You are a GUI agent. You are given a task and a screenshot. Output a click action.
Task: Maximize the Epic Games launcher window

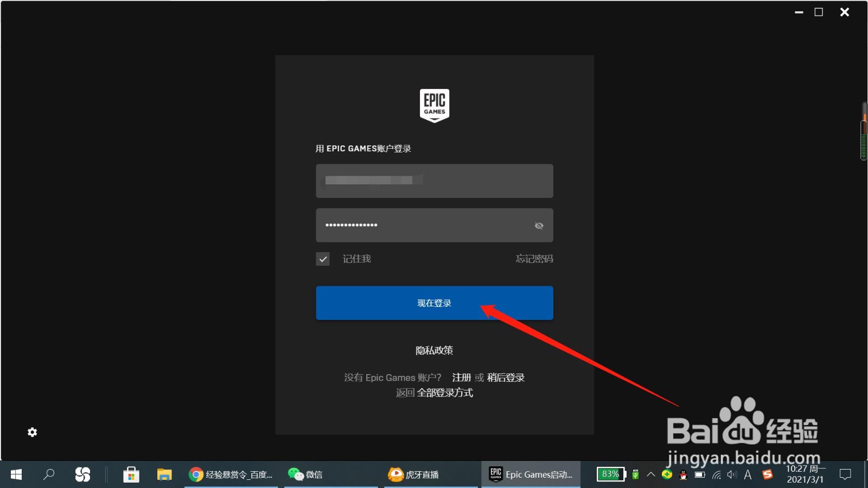point(819,12)
